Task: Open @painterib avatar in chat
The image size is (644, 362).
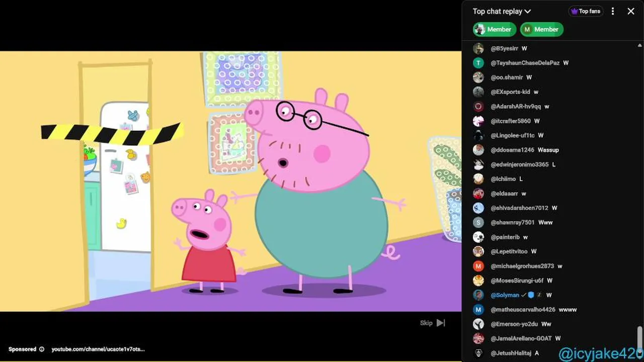Action: (x=478, y=237)
